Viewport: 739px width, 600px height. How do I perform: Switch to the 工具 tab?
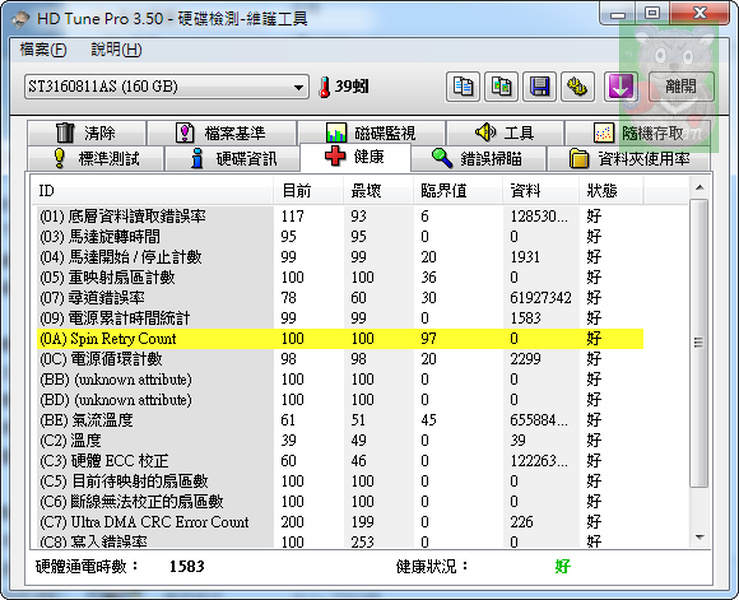pos(505,133)
